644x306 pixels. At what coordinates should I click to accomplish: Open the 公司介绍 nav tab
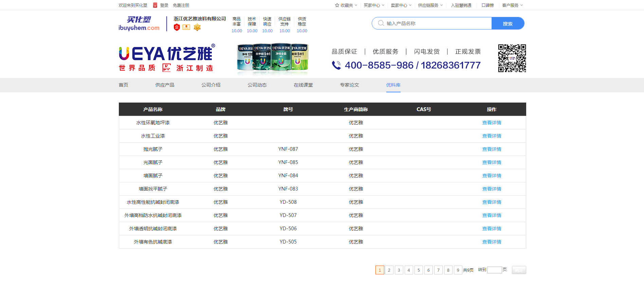click(x=211, y=85)
